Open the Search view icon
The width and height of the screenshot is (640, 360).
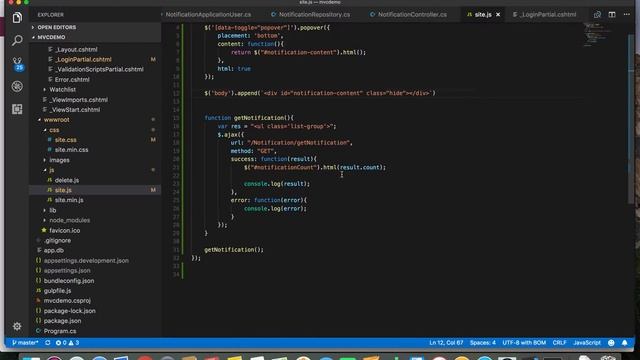pyautogui.click(x=17, y=40)
